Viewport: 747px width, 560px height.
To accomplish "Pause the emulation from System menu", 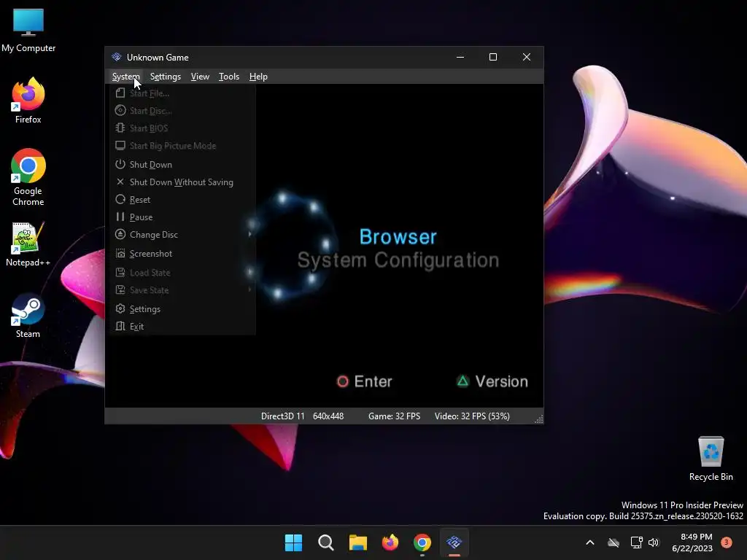I will [182, 217].
